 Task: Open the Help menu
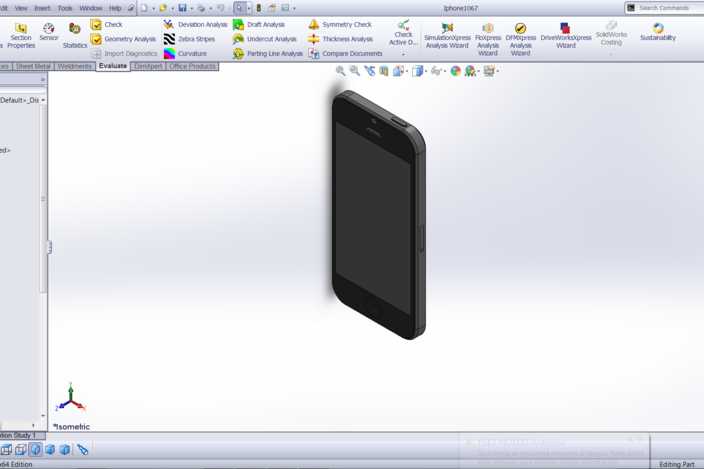(x=115, y=8)
